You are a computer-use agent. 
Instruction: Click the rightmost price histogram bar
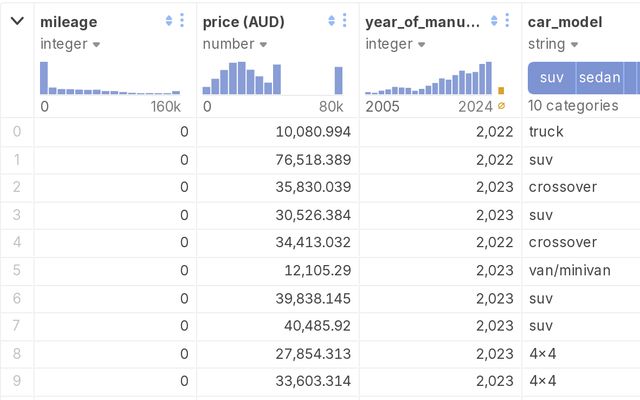point(338,81)
